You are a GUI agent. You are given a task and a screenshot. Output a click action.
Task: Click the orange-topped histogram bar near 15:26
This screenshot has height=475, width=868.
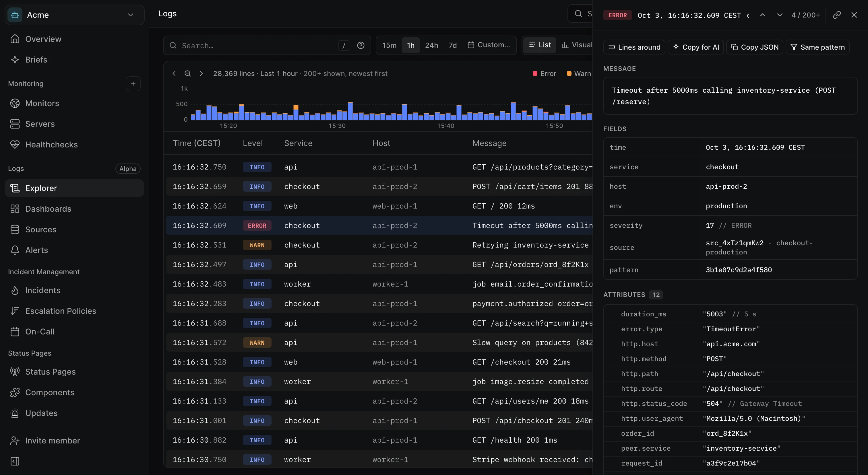tap(296, 112)
